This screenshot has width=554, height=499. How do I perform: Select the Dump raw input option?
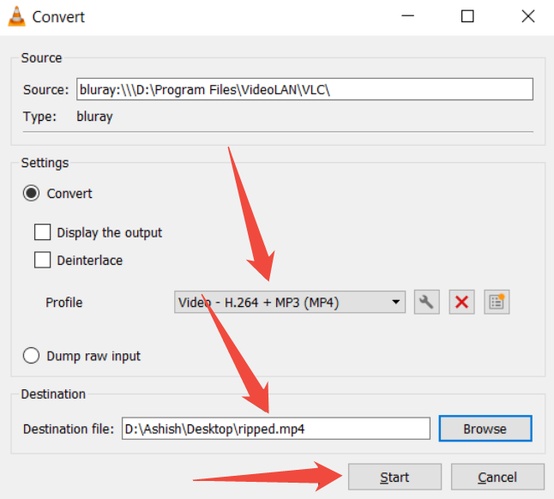(31, 356)
